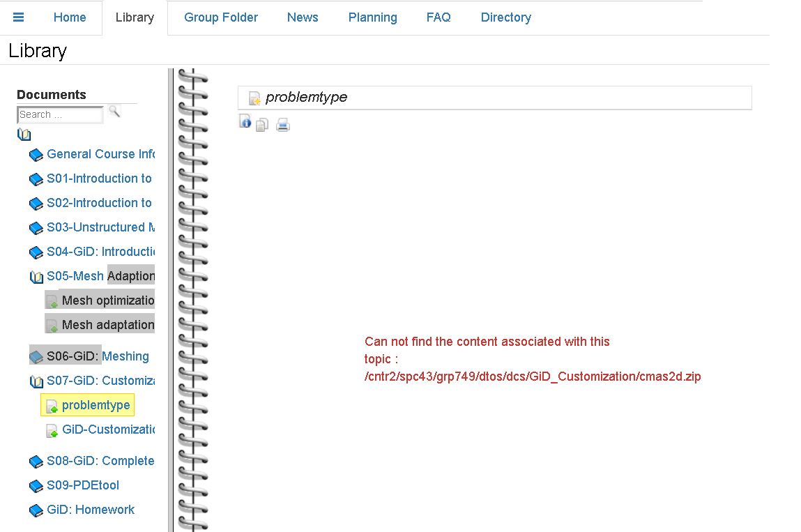Click the copy document icon
This screenshot has width=801, height=532.
pos(262,126)
